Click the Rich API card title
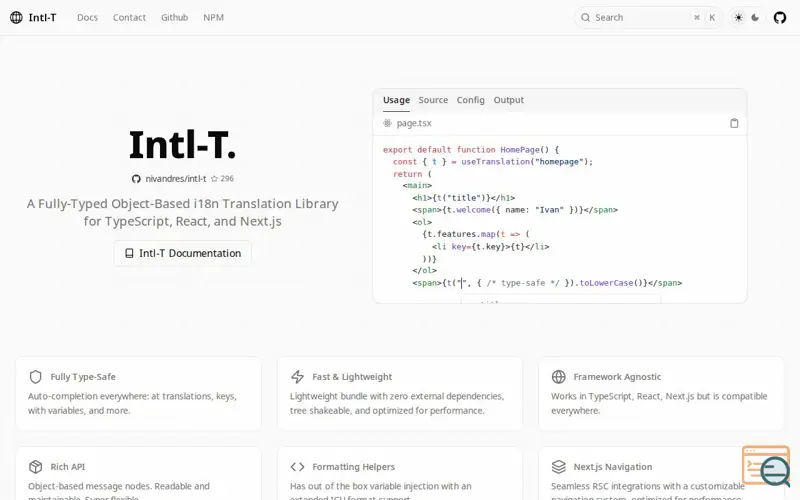 click(x=68, y=466)
